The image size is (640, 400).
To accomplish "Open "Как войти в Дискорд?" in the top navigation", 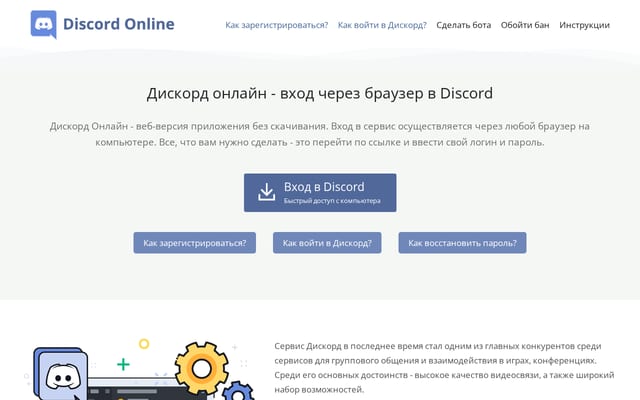I will click(382, 25).
